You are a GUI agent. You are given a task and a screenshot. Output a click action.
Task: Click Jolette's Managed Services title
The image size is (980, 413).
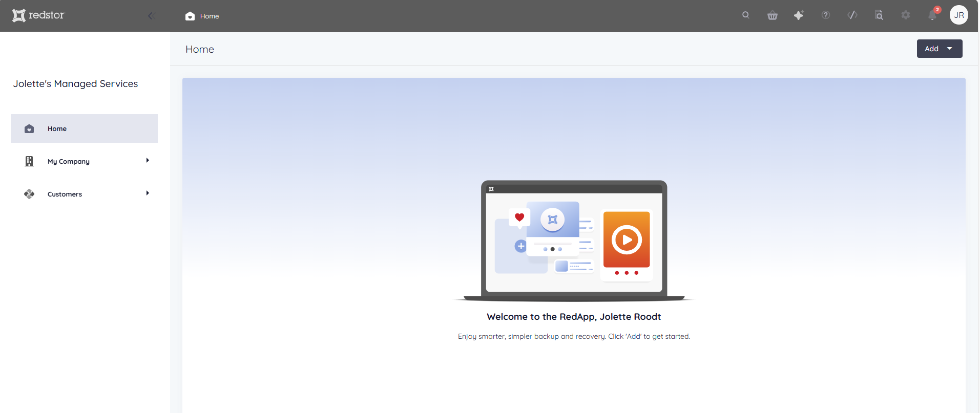(75, 84)
